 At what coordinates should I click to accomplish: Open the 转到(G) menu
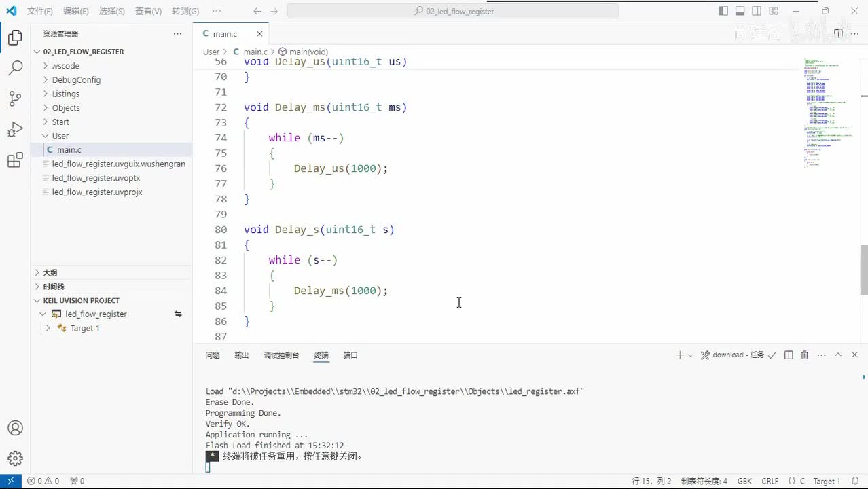point(185,11)
